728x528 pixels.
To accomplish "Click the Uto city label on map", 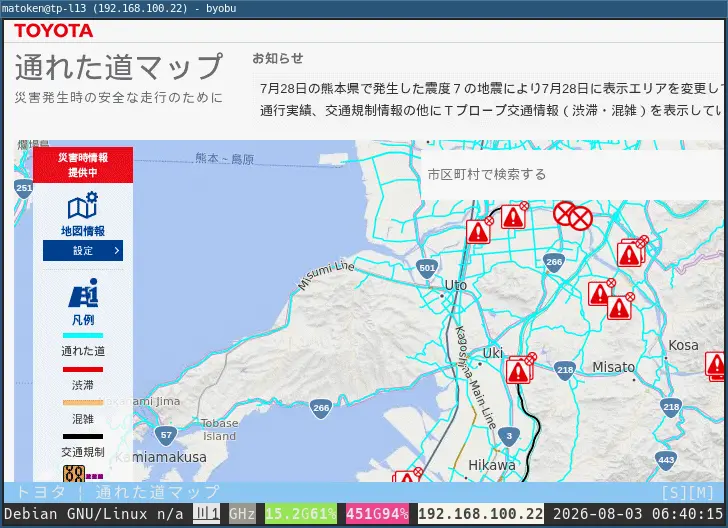I will [x=455, y=285].
